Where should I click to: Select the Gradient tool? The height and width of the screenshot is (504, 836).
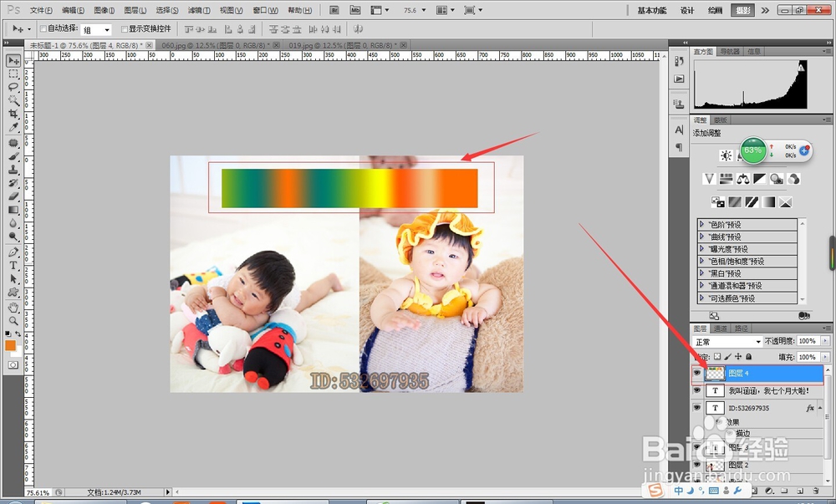coord(13,210)
